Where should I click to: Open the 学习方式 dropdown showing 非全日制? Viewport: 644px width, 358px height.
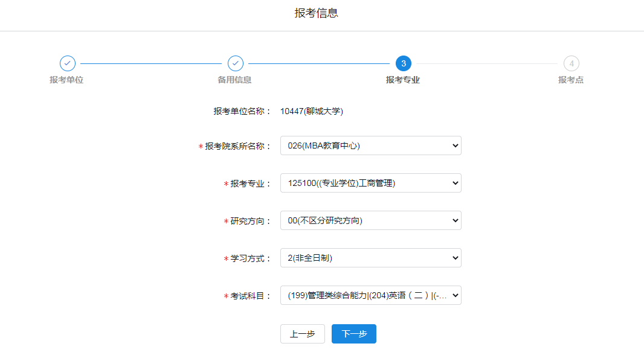click(371, 258)
